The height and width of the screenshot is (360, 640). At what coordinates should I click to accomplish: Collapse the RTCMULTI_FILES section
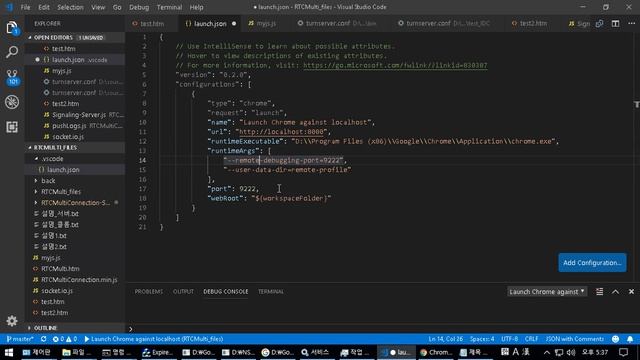75,147
